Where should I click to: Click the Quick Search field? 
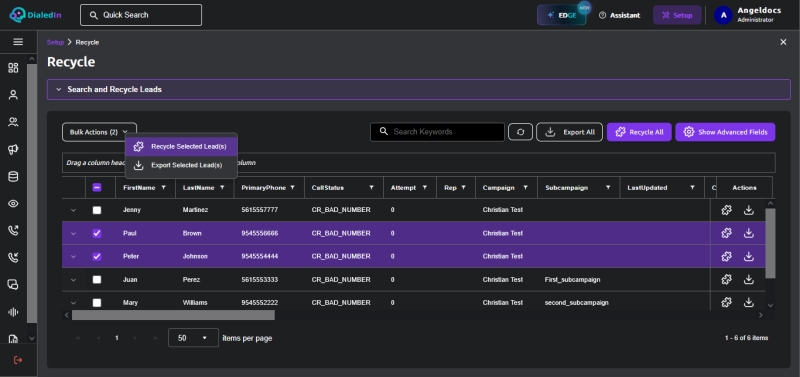tap(141, 15)
